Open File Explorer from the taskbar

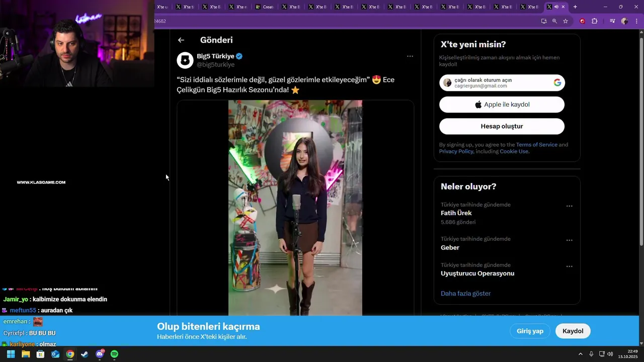click(26, 354)
